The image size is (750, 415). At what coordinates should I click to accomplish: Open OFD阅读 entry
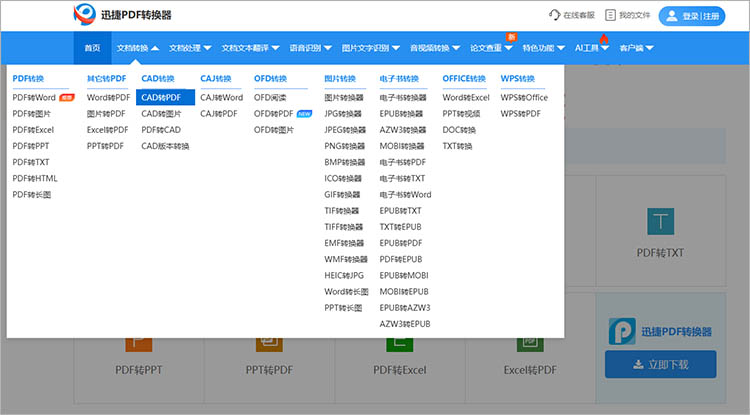[x=270, y=98]
